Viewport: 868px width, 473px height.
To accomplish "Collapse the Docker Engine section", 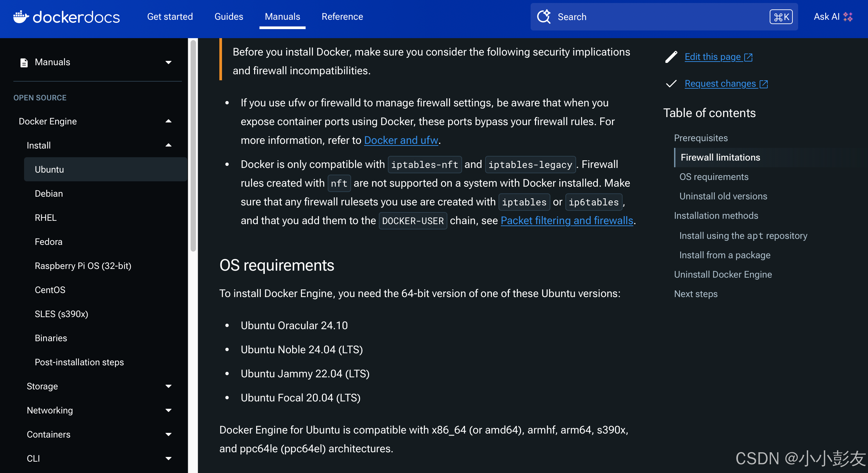I will click(x=169, y=121).
